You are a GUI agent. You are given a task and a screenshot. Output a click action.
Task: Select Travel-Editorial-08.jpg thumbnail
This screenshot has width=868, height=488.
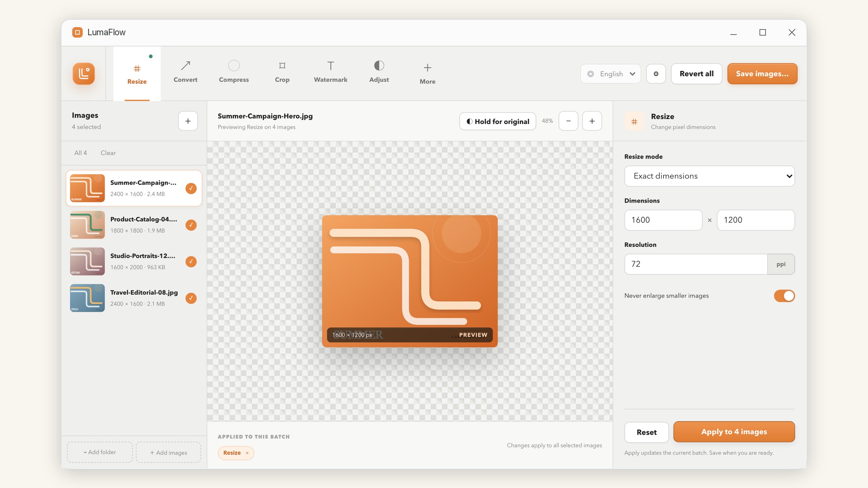pyautogui.click(x=87, y=298)
